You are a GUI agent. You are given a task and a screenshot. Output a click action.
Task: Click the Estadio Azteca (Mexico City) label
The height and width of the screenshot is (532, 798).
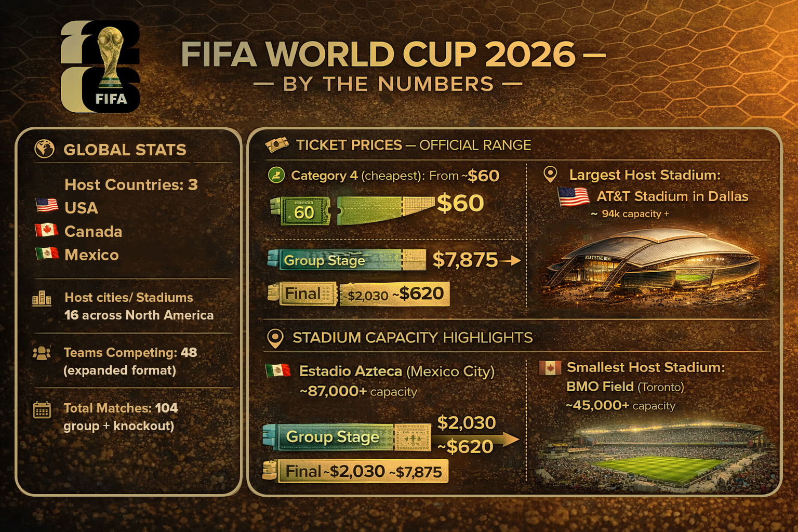397,371
